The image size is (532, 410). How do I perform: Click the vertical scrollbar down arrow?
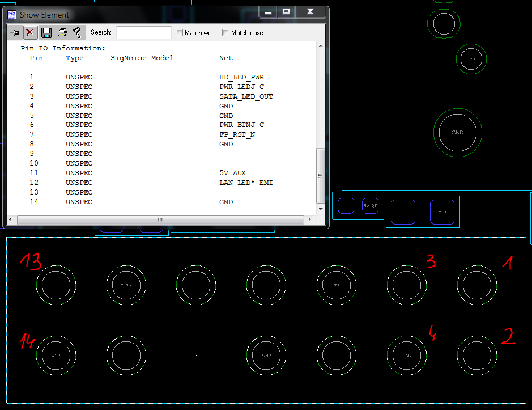pyautogui.click(x=321, y=209)
